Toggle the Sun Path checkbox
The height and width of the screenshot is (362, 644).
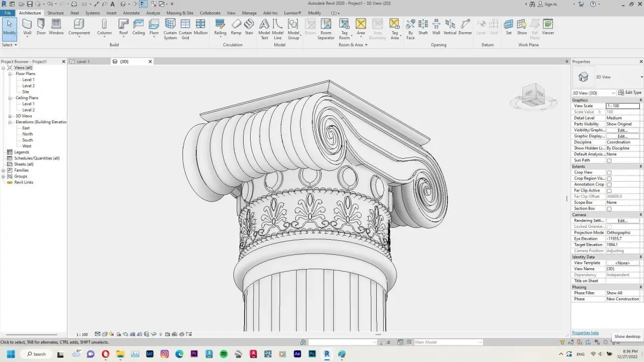click(x=609, y=160)
